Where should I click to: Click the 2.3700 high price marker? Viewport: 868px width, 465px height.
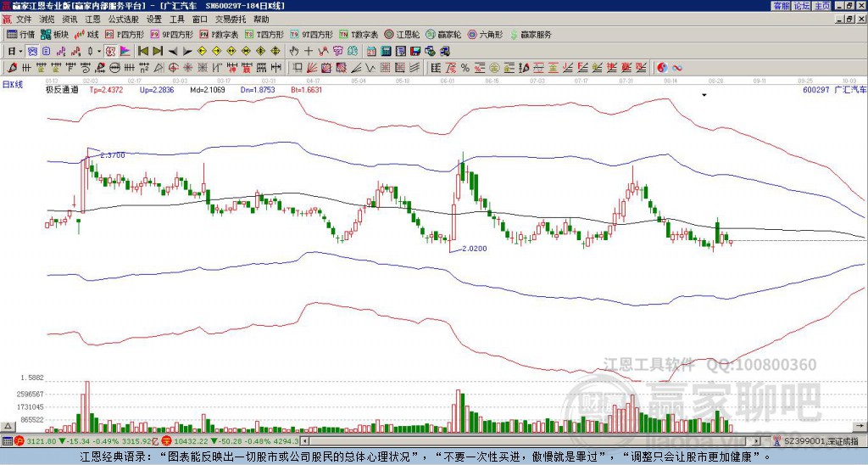point(113,155)
